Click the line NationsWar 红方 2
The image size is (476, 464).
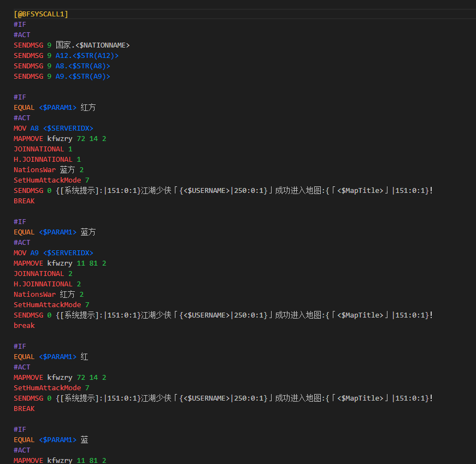coord(49,294)
